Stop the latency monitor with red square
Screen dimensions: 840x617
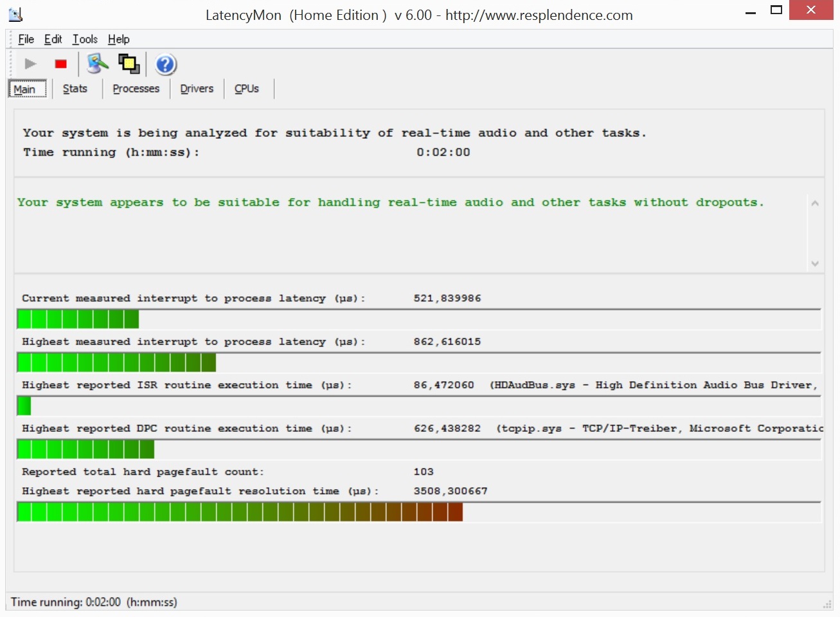coord(61,64)
